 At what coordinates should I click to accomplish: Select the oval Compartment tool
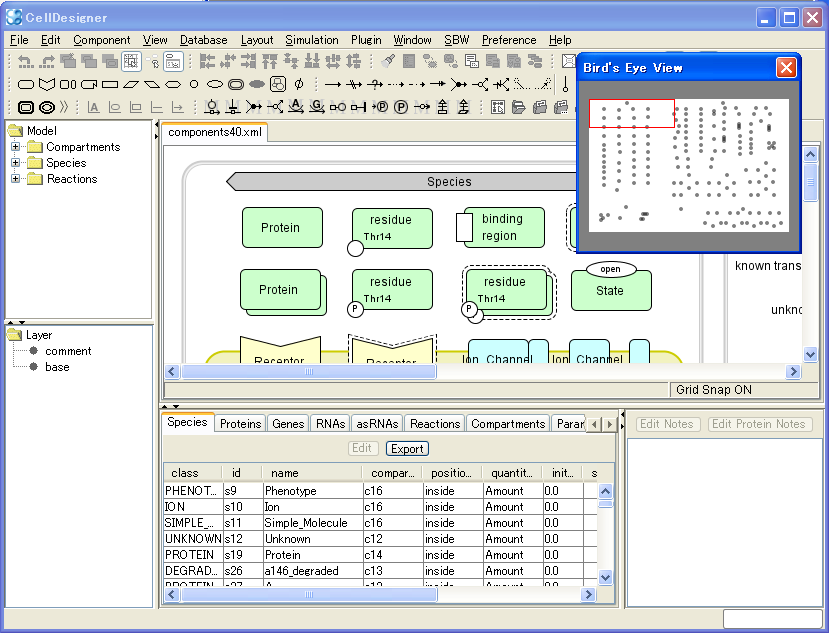click(x=47, y=107)
